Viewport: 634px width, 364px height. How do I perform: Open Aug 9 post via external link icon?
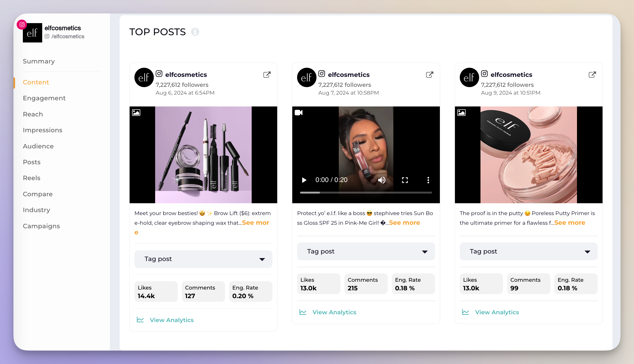(592, 74)
